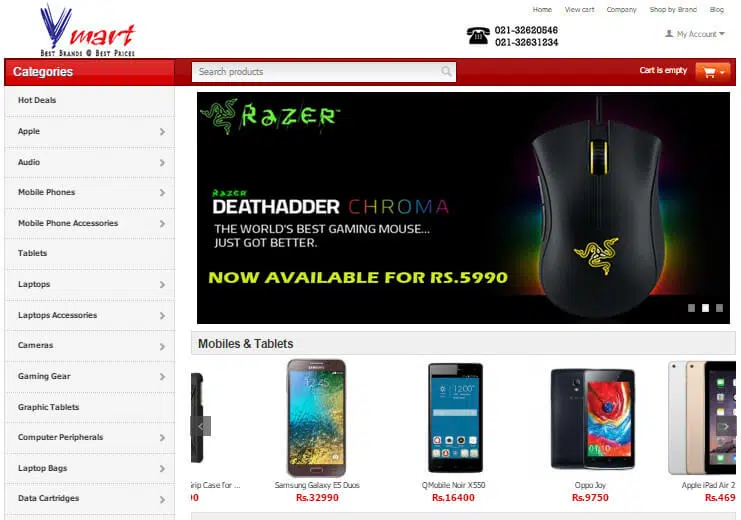The image size is (741, 520).
Task: Expand the Gaming Gear category chevron
Action: pos(162,377)
